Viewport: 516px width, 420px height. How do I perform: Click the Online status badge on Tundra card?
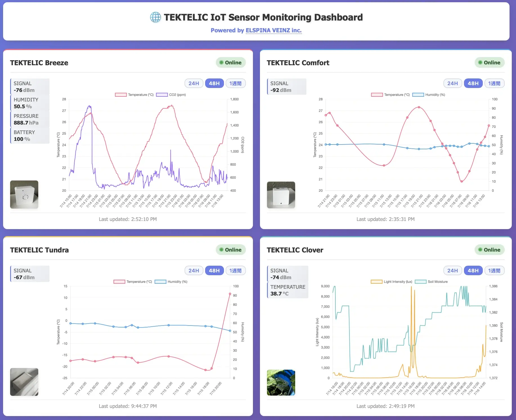[x=231, y=250]
